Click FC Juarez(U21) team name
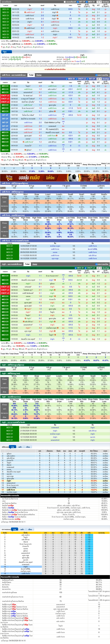This screenshot has height=644, width=110. coord(52,129)
